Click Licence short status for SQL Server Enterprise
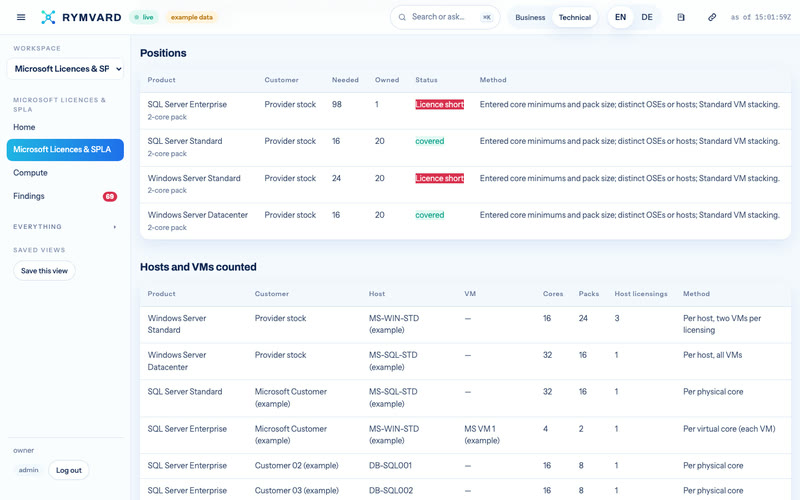The image size is (800, 500). [439, 105]
